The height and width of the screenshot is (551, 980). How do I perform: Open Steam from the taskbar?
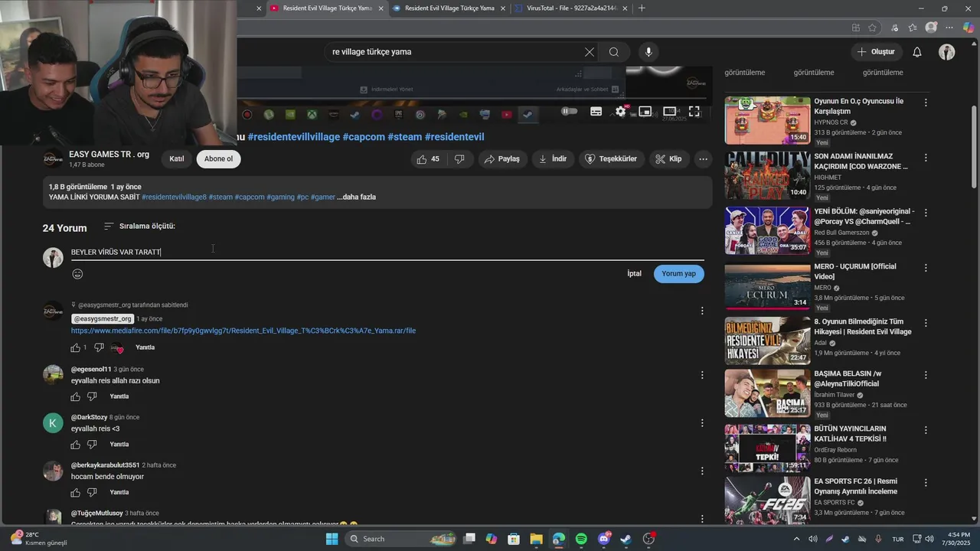click(626, 539)
